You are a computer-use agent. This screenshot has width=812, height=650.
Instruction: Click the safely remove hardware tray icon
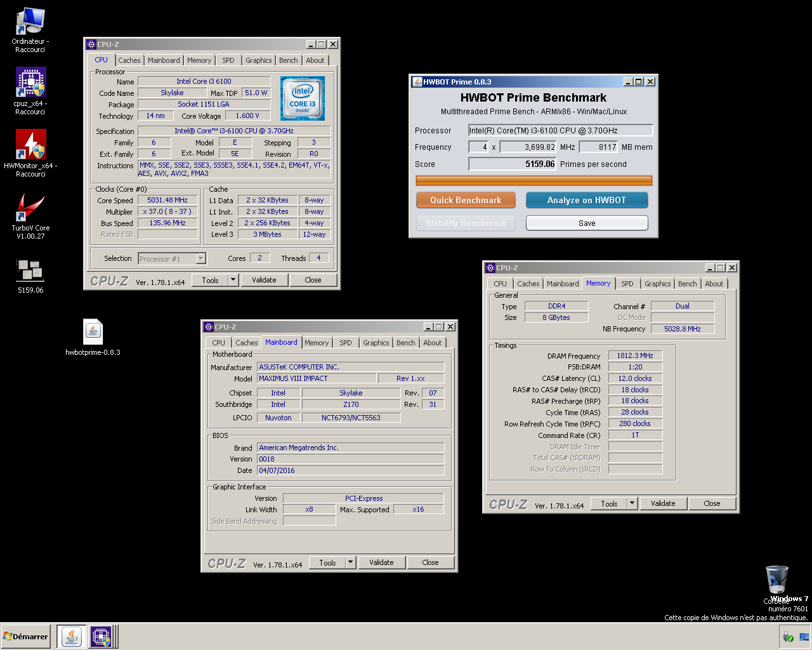[788, 637]
